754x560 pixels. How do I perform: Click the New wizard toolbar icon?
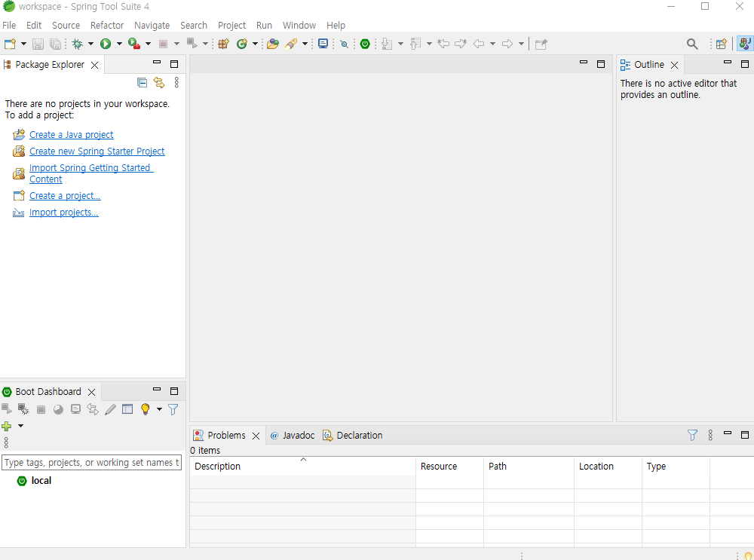coord(10,44)
